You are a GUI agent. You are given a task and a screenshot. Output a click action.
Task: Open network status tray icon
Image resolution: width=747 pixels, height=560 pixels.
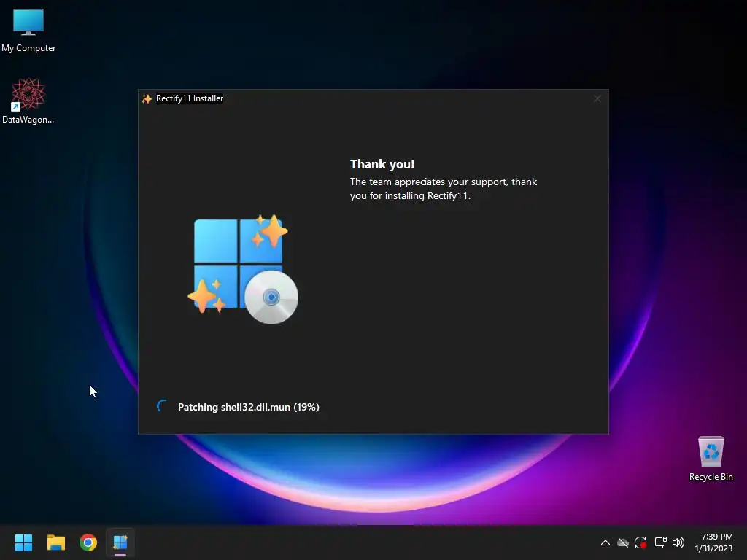(660, 542)
